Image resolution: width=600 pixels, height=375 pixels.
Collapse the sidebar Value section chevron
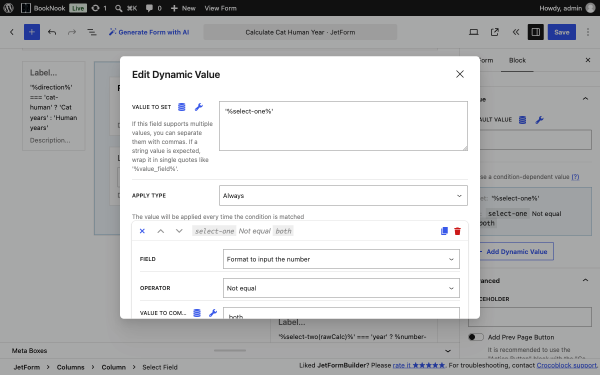(585, 99)
